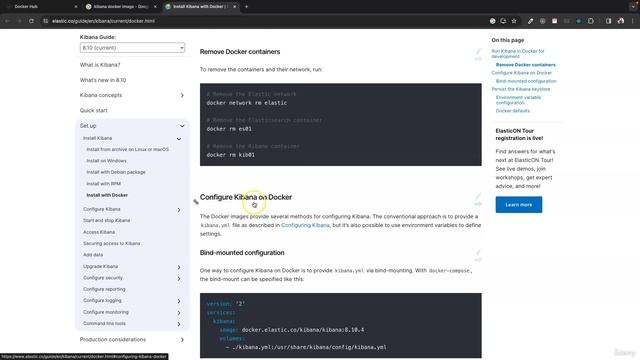Edit the Remove Docker containers section
This screenshot has width=640, height=360.
[x=478, y=54]
